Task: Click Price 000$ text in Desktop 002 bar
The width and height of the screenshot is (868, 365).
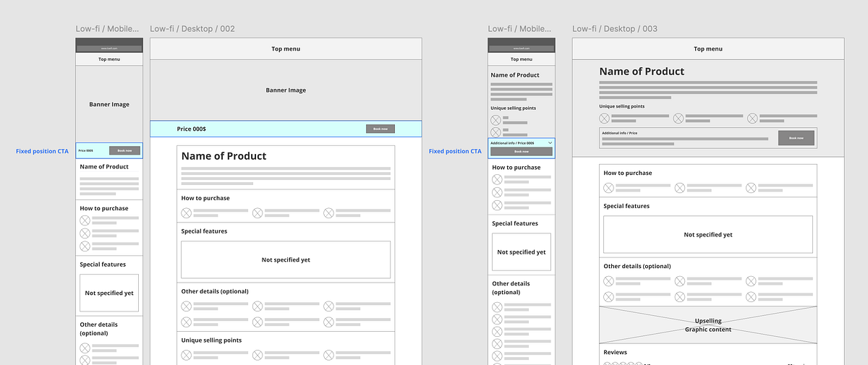Action: tap(192, 129)
